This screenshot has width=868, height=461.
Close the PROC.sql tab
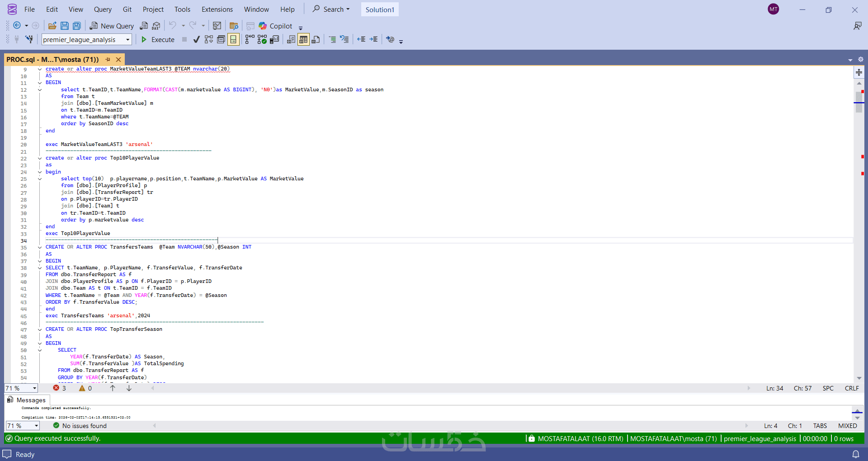[x=118, y=59]
